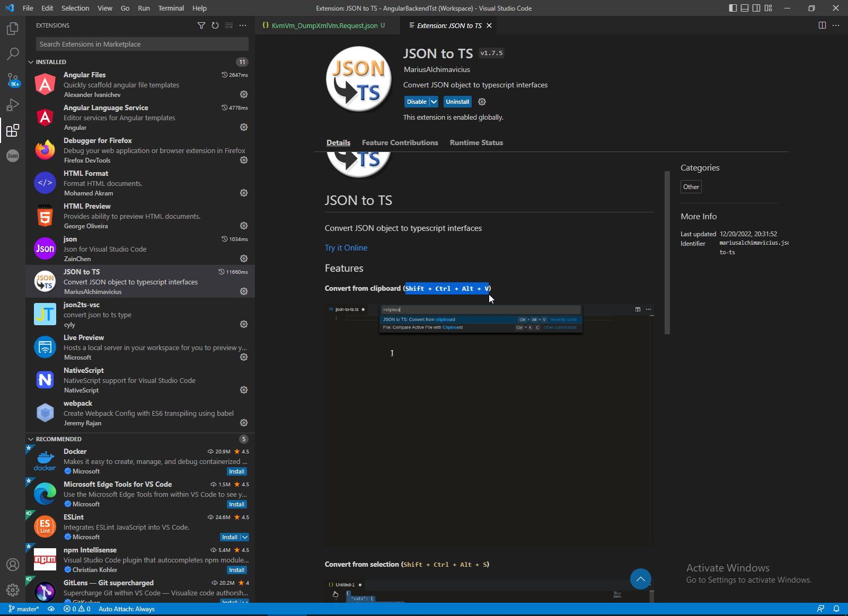Collapse the INSTALLED extensions section
848x616 pixels.
coord(31,62)
